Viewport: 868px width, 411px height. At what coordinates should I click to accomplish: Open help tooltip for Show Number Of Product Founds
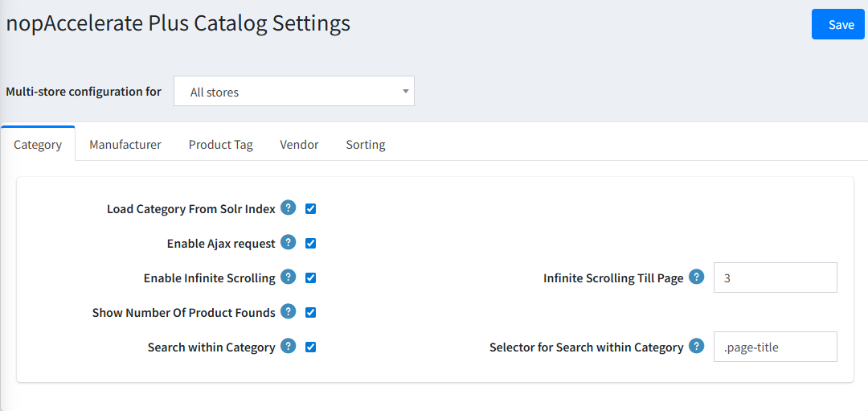click(x=288, y=312)
